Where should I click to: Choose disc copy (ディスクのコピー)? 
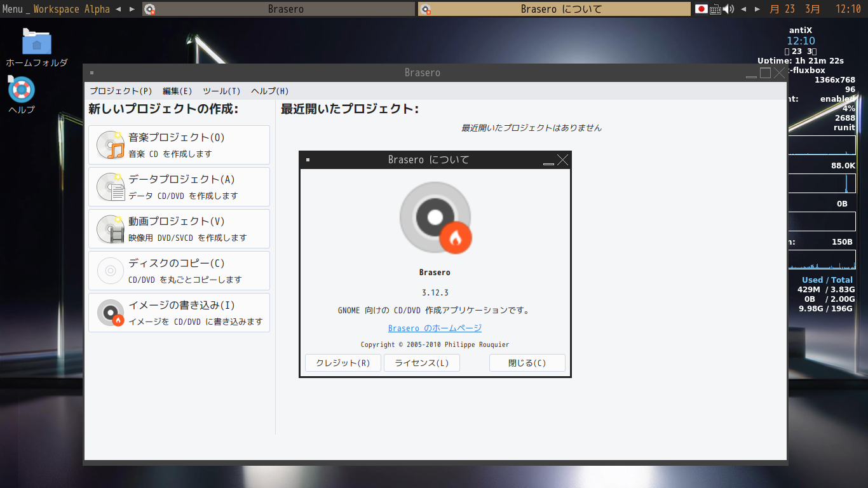coord(179,271)
